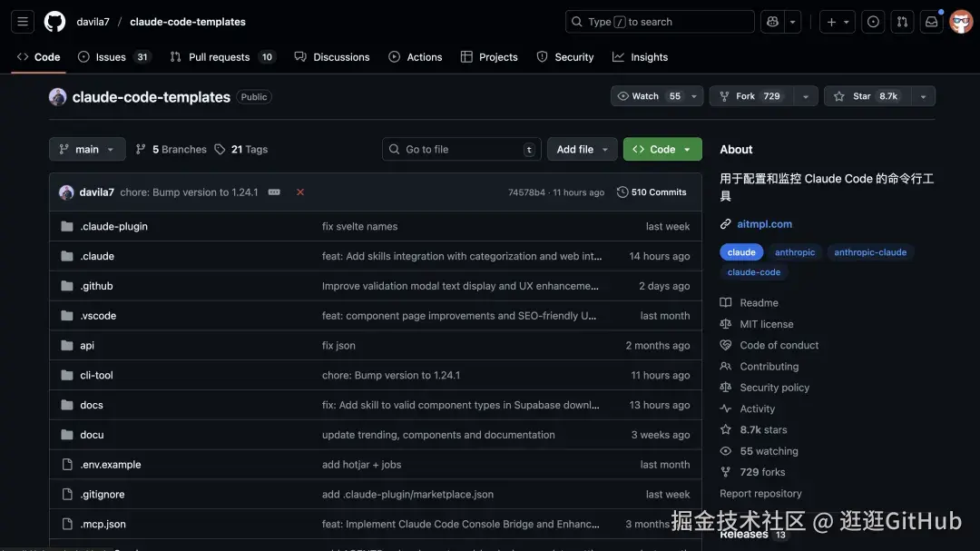The width and height of the screenshot is (980, 551).
Task: Click the Watch button
Action: click(x=648, y=96)
